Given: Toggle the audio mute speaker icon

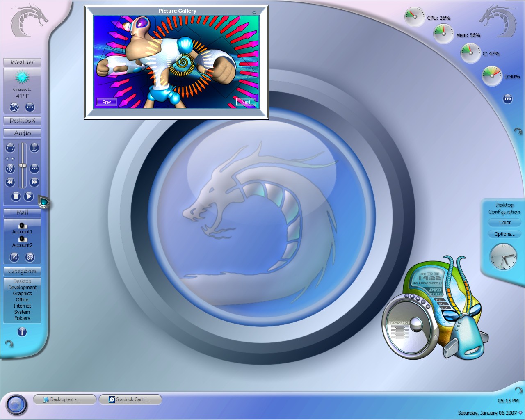Looking at the screenshot, I should 10,169.
